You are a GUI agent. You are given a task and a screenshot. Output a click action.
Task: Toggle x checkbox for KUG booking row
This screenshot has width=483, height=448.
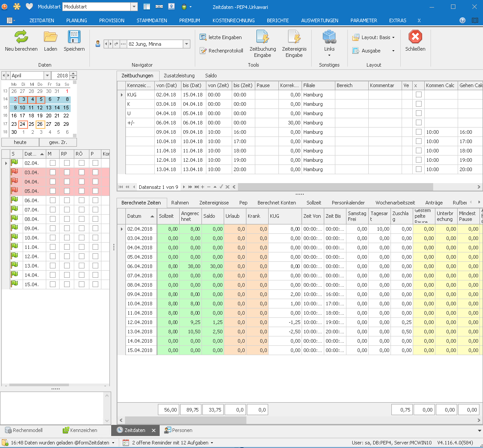click(419, 95)
